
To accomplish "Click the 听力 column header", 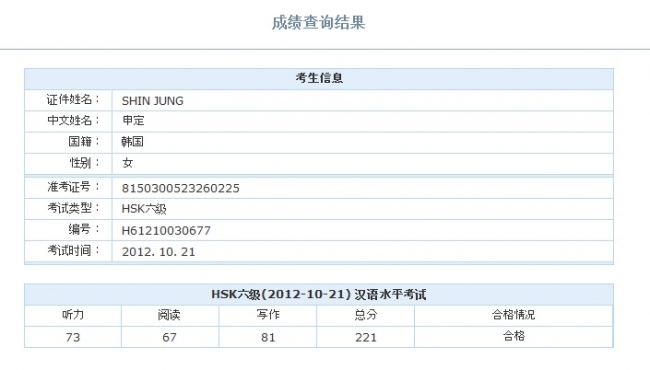I will click(73, 315).
